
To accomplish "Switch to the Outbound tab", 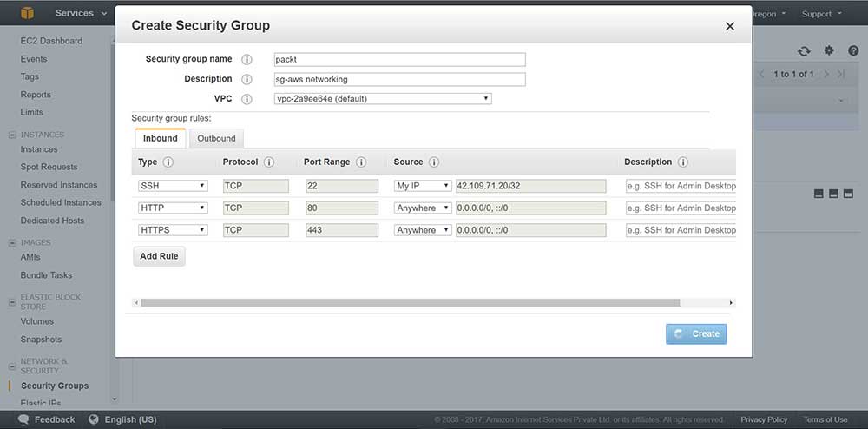I will [x=216, y=138].
